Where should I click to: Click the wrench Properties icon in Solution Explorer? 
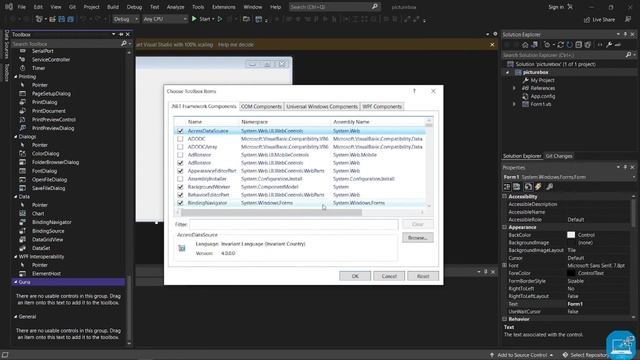[x=609, y=45]
